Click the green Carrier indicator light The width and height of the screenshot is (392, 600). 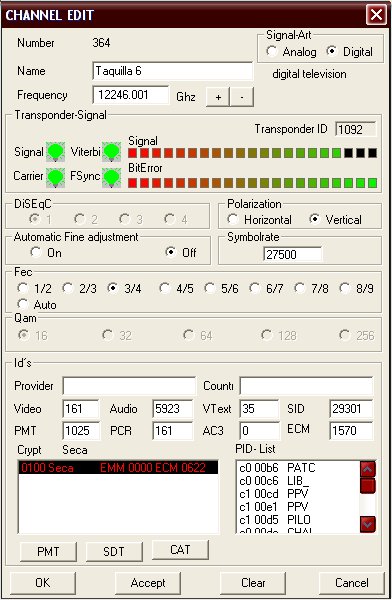[x=56, y=178]
